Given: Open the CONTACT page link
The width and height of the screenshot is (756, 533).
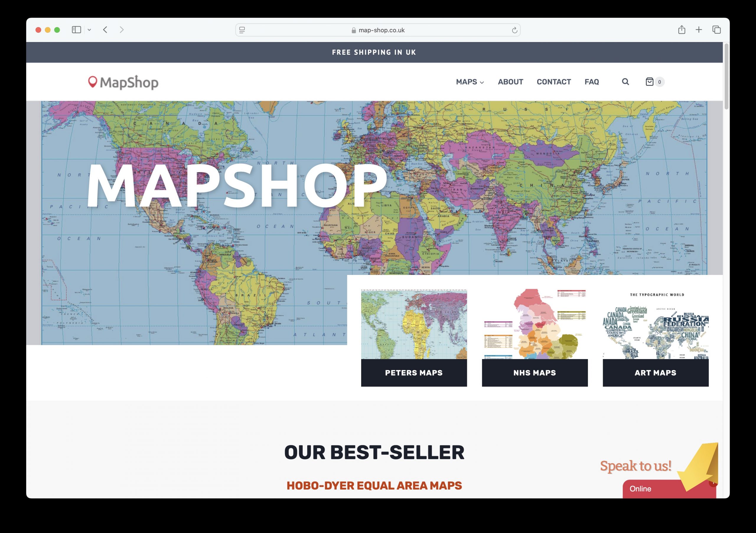Looking at the screenshot, I should click(x=553, y=82).
